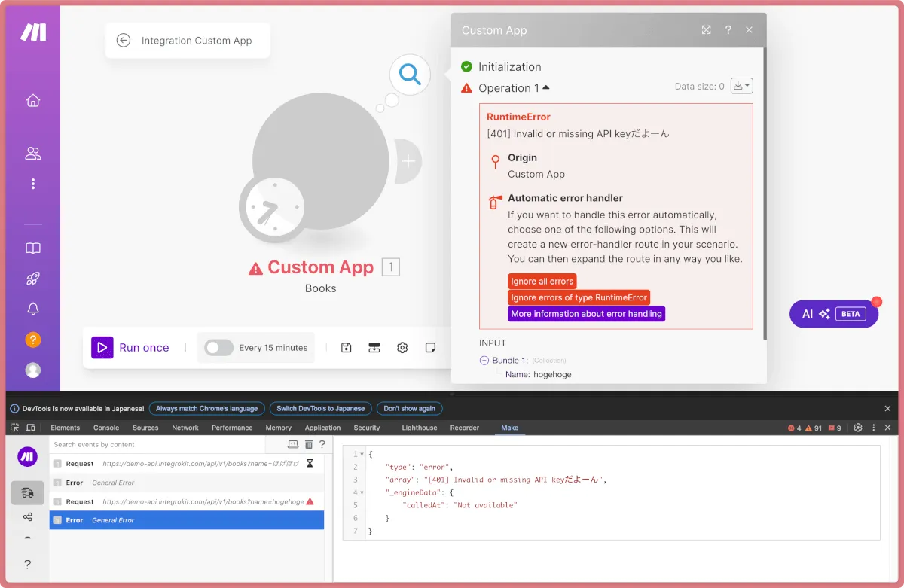
Task: Click More information about error handling
Action: click(586, 314)
